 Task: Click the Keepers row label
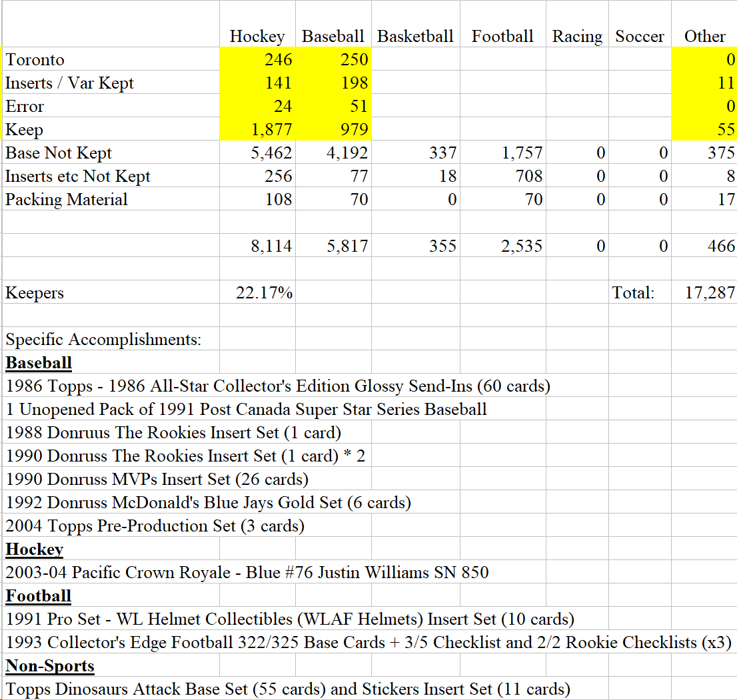coord(34,292)
